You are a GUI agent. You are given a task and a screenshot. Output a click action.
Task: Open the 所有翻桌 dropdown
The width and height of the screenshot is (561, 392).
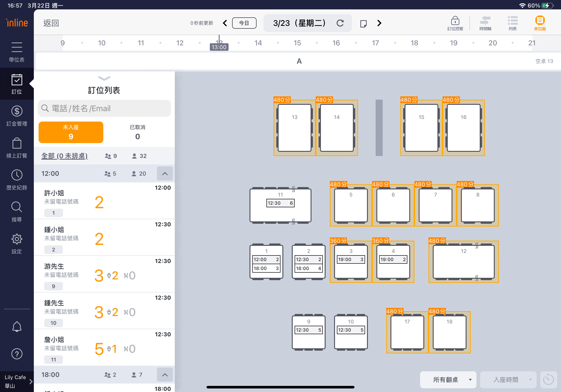pos(448,380)
